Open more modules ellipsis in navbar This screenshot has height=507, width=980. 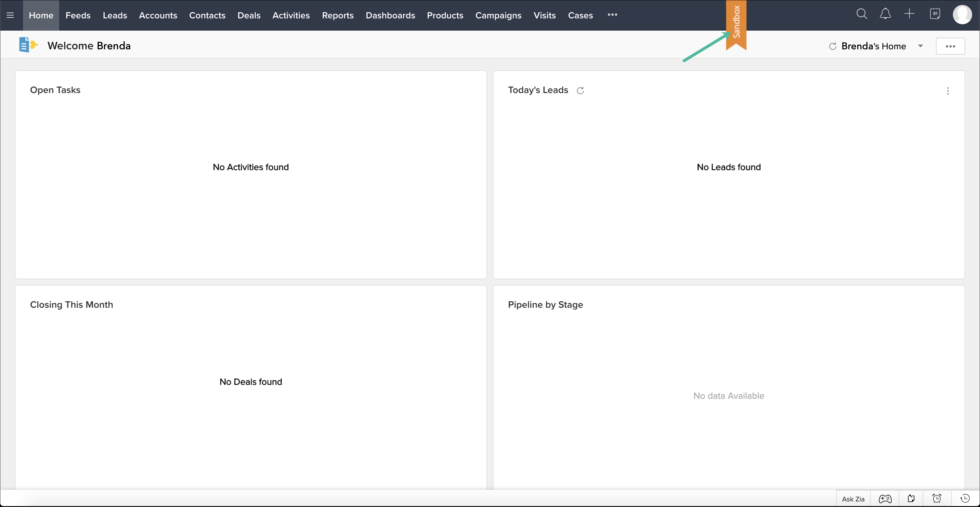612,15
